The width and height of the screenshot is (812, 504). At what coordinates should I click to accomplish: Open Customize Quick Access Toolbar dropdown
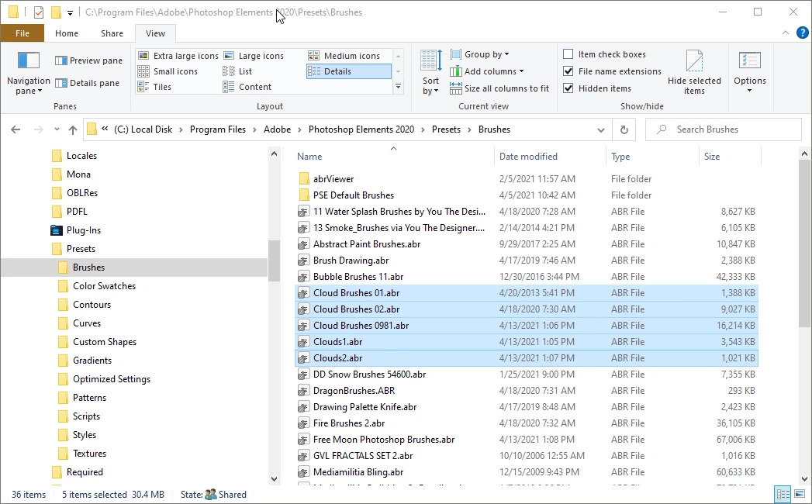(70, 12)
